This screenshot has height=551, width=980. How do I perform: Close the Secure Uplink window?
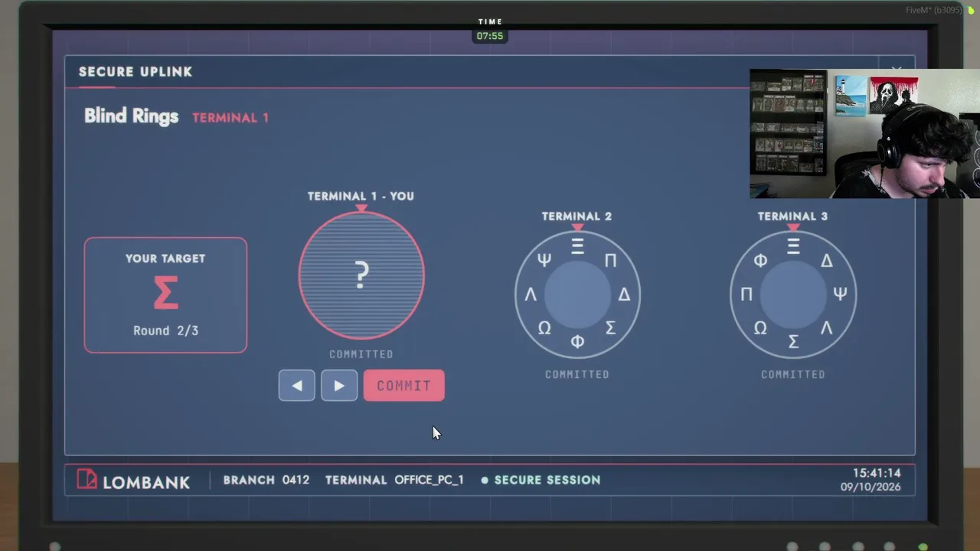897,71
